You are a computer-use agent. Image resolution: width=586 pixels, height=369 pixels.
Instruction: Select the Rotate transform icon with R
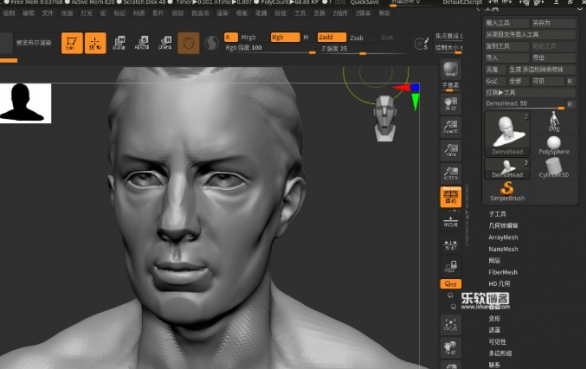coord(165,43)
